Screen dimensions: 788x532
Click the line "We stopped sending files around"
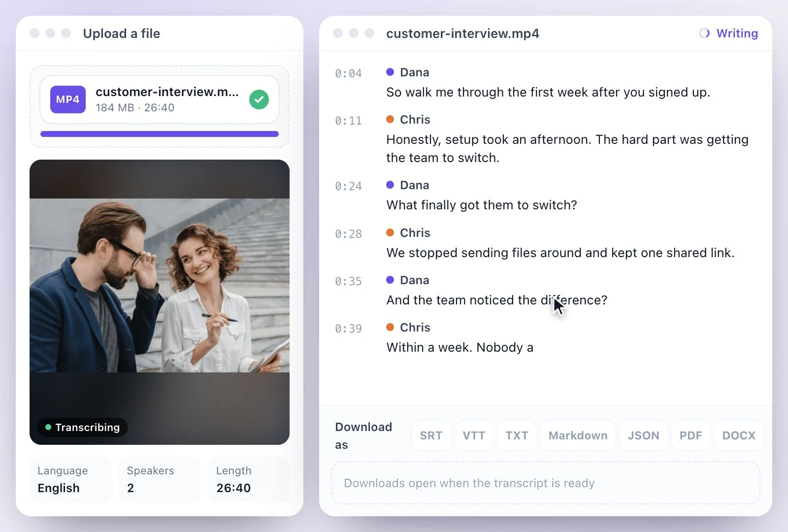coord(560,253)
